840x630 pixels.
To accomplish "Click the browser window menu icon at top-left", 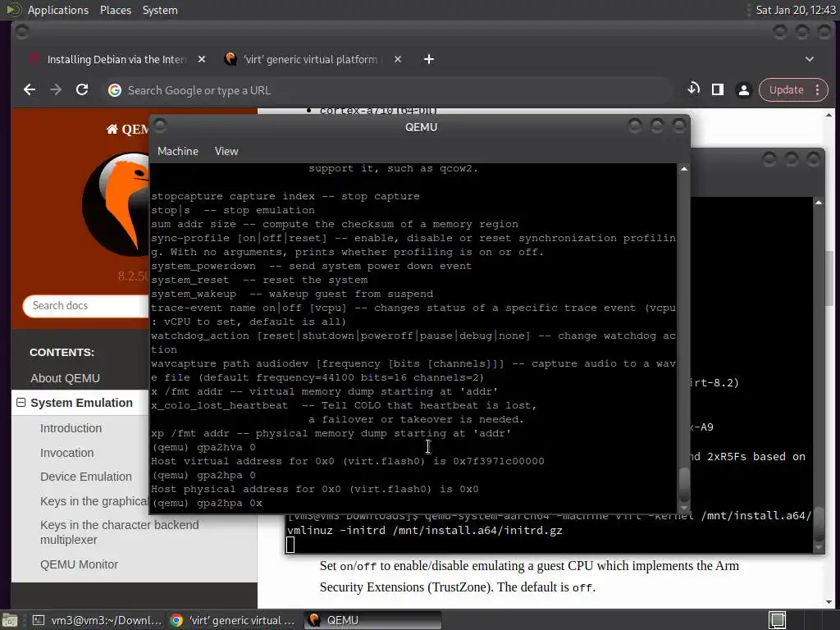I will [x=22, y=32].
